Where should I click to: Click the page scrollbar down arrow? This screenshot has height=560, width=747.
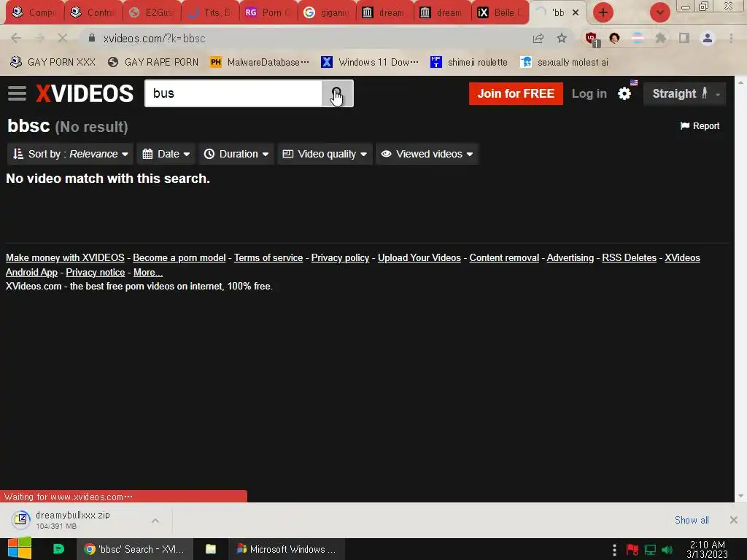(x=740, y=496)
